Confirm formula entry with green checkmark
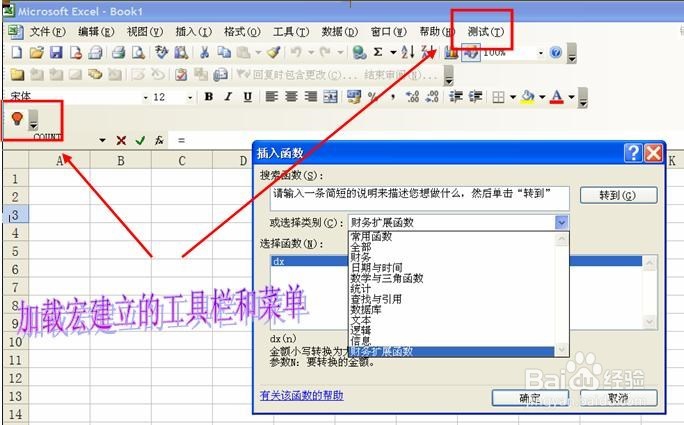 point(140,141)
